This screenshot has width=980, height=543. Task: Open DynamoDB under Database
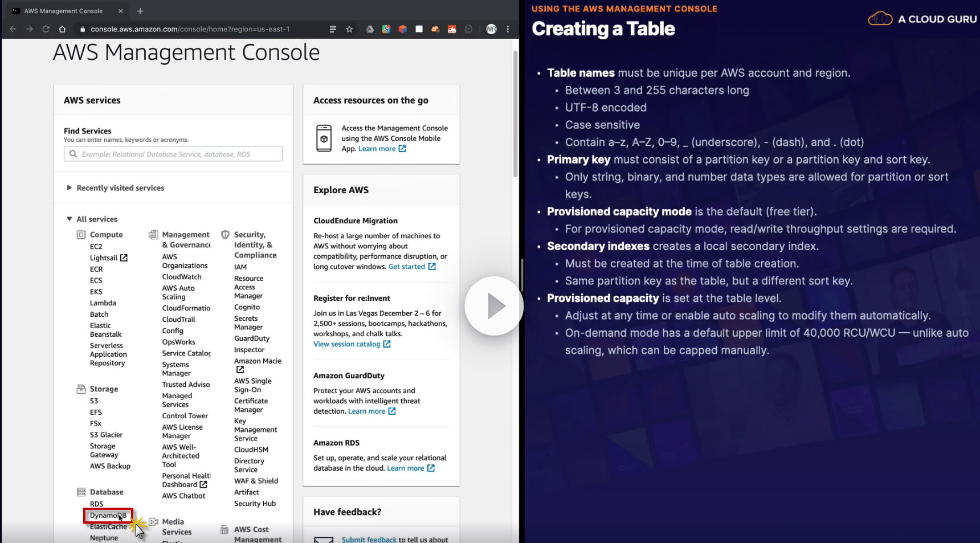[x=108, y=516]
